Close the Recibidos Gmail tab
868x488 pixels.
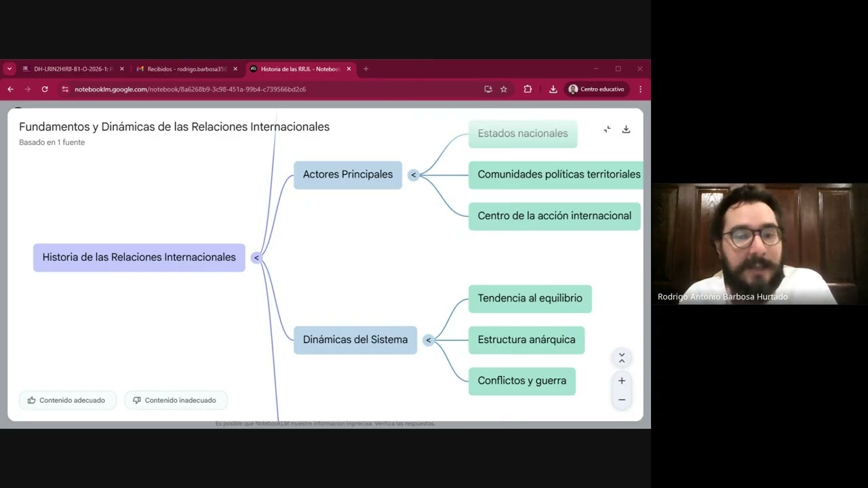235,68
